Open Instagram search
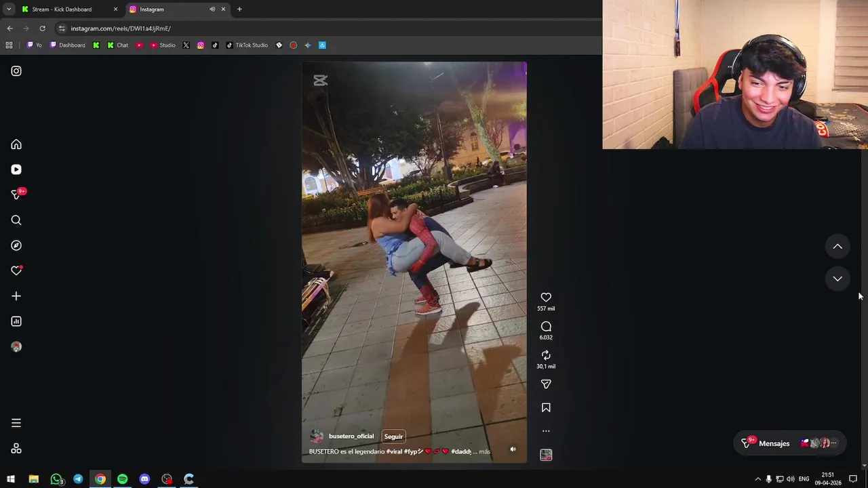868x488 pixels. point(16,220)
